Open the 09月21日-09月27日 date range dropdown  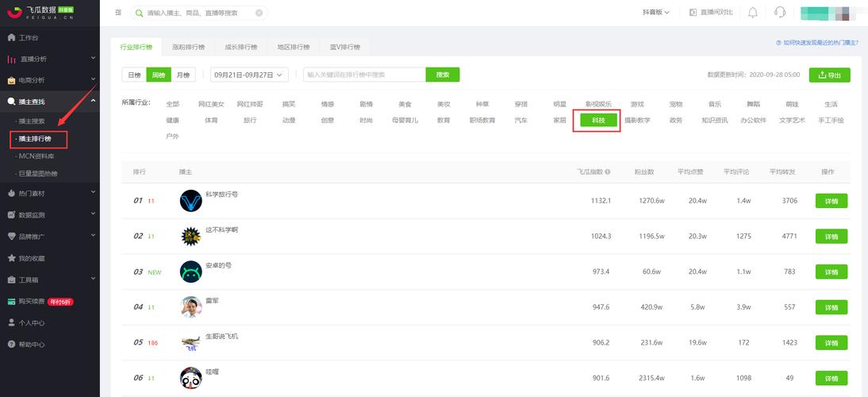(x=249, y=75)
